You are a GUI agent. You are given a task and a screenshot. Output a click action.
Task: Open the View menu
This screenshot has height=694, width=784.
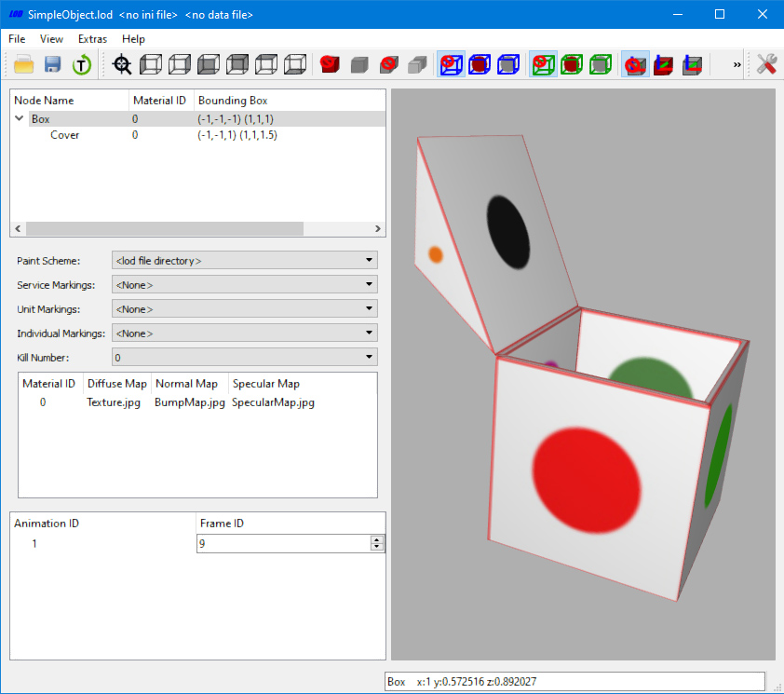point(51,38)
